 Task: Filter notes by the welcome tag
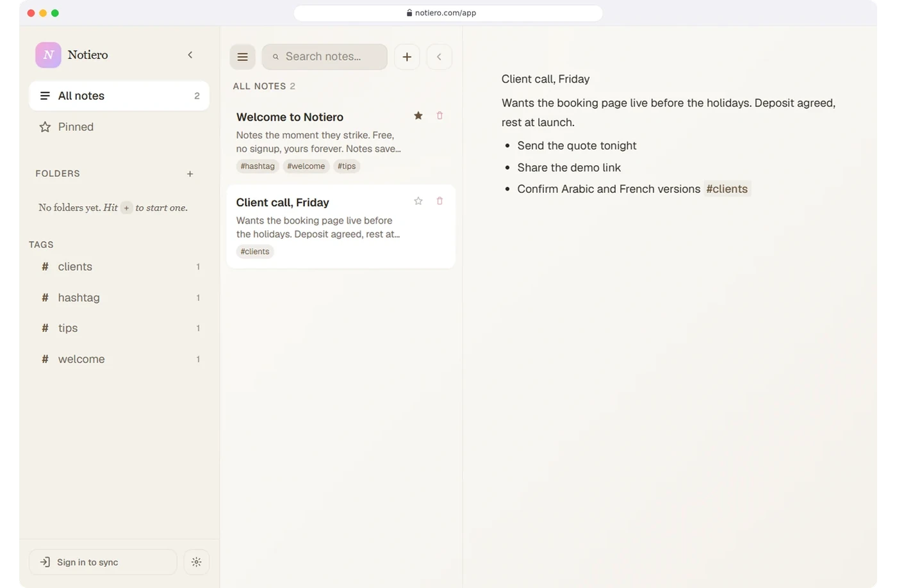click(x=119, y=359)
